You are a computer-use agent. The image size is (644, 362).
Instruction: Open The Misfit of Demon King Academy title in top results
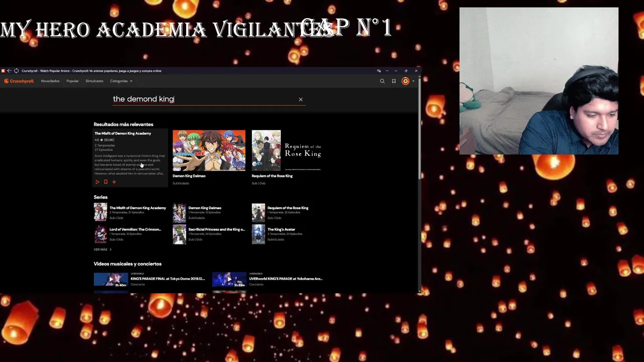click(123, 133)
